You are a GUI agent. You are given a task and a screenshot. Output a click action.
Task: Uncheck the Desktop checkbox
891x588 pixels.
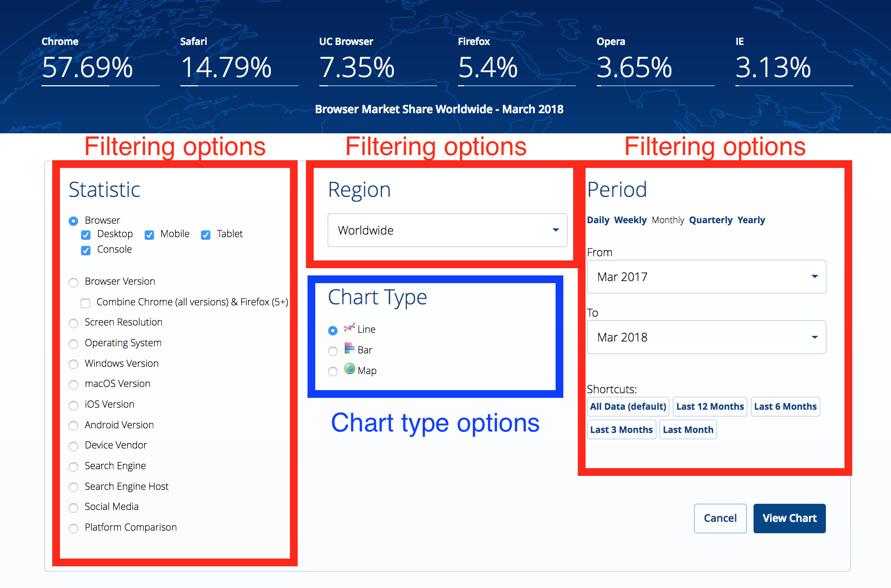tap(86, 235)
